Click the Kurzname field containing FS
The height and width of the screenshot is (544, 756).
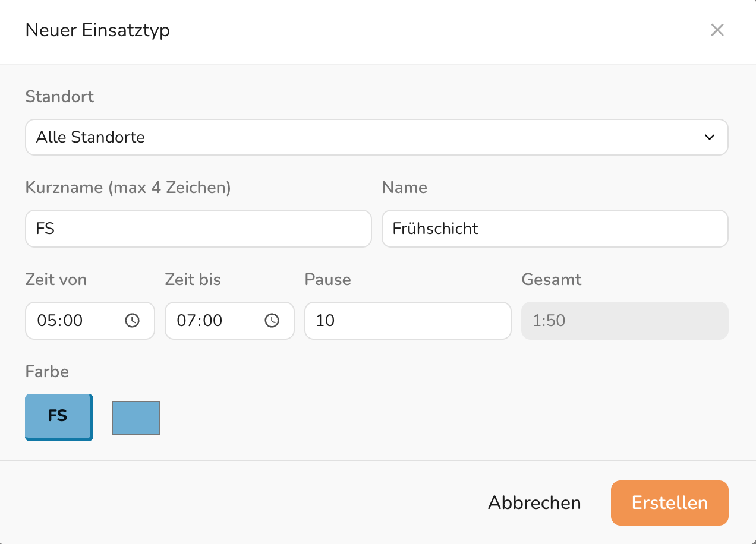(198, 229)
